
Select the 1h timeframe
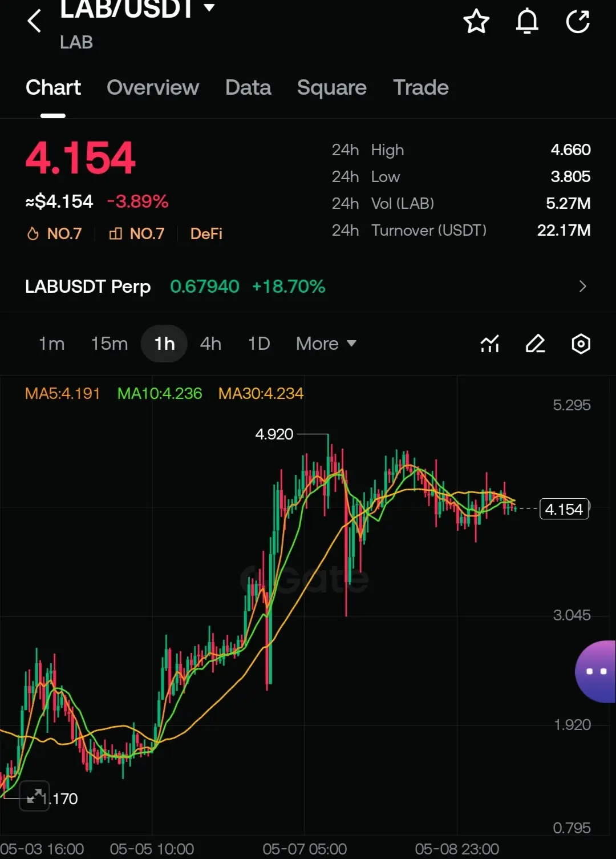pos(164,344)
